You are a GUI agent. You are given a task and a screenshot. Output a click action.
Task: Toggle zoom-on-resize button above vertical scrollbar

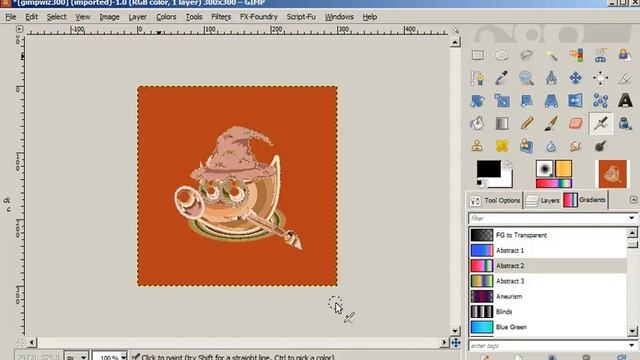456,30
